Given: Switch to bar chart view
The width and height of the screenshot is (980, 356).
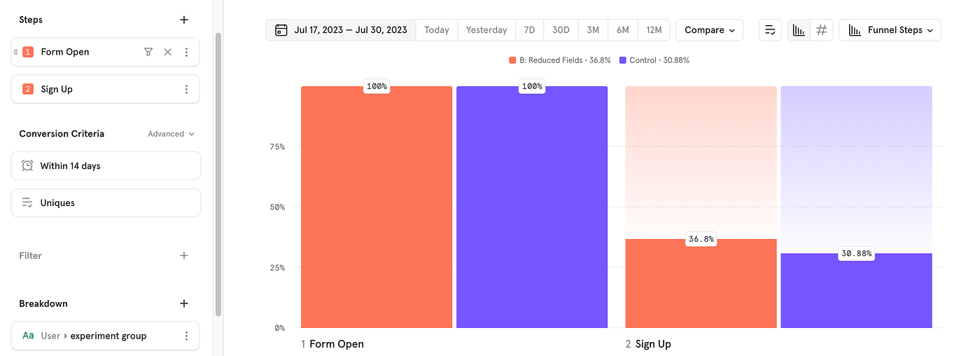Looking at the screenshot, I should click(x=799, y=30).
